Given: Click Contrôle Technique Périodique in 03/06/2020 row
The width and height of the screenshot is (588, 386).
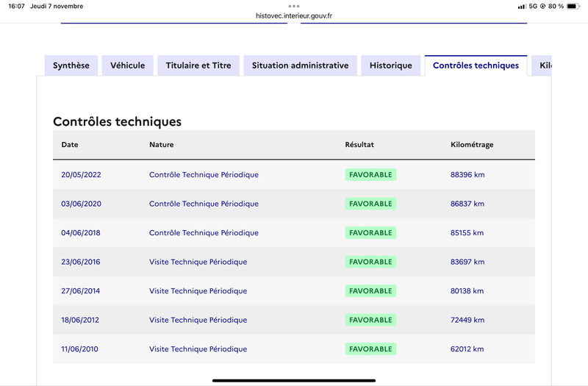Looking at the screenshot, I should point(204,204).
